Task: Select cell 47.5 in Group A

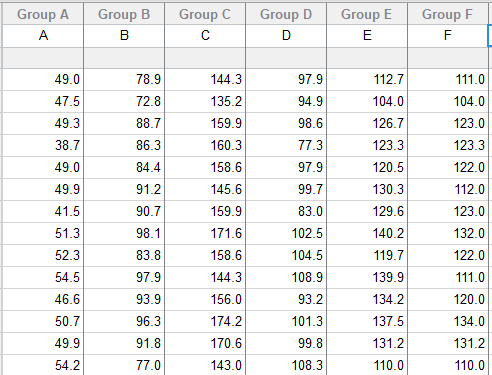Action: (43, 101)
